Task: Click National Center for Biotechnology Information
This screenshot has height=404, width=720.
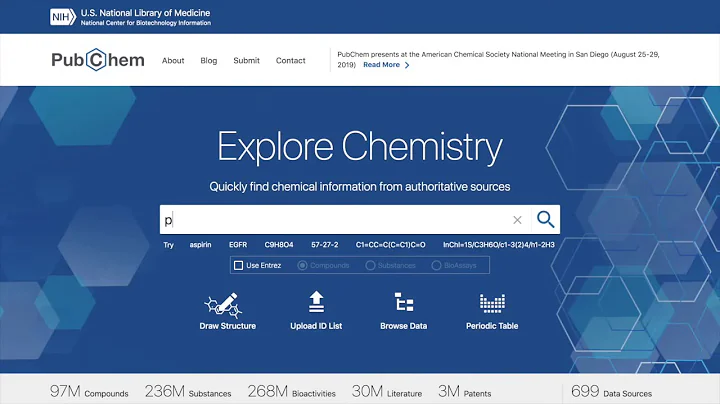Action: 146,23
